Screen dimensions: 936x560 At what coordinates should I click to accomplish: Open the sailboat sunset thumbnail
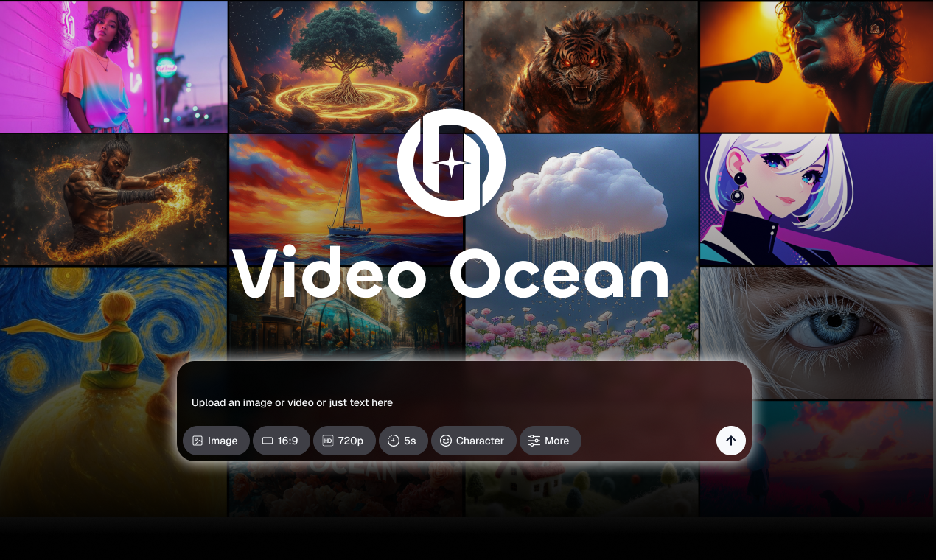pos(346,199)
